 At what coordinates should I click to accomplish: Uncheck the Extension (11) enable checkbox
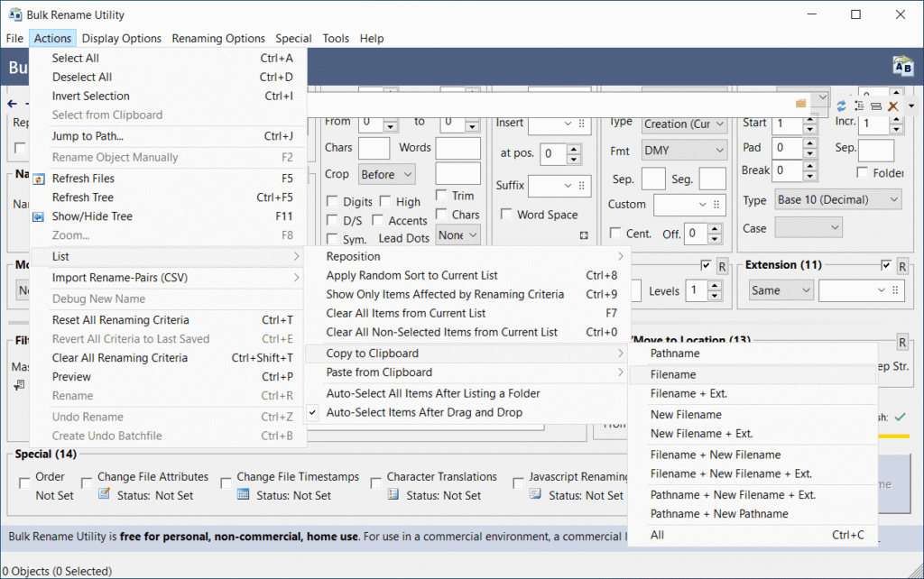coord(886,266)
